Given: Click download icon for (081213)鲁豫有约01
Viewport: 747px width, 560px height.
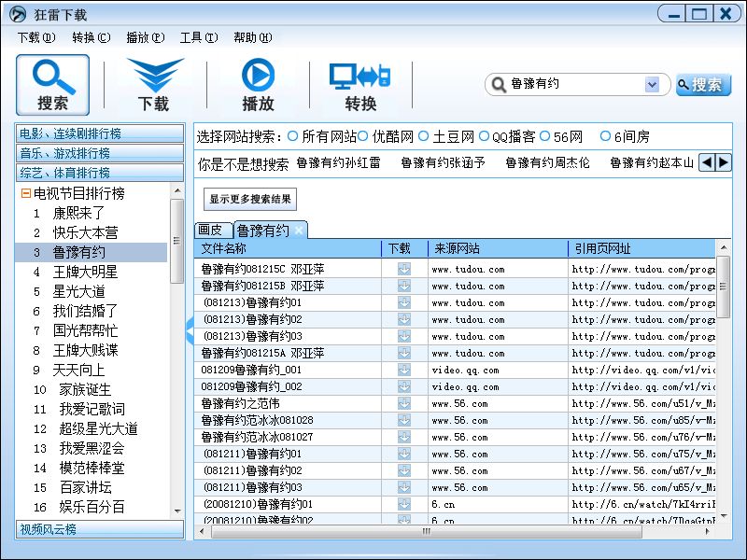Looking at the screenshot, I should tap(404, 302).
